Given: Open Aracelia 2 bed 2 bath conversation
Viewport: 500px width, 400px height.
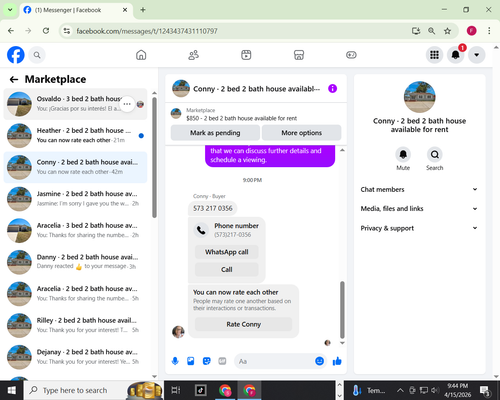Looking at the screenshot, I should click(75, 294).
